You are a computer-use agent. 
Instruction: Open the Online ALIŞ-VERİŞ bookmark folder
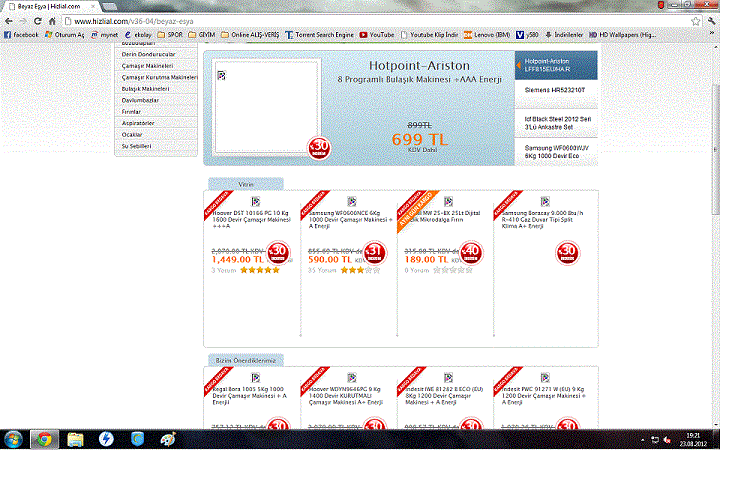point(250,35)
